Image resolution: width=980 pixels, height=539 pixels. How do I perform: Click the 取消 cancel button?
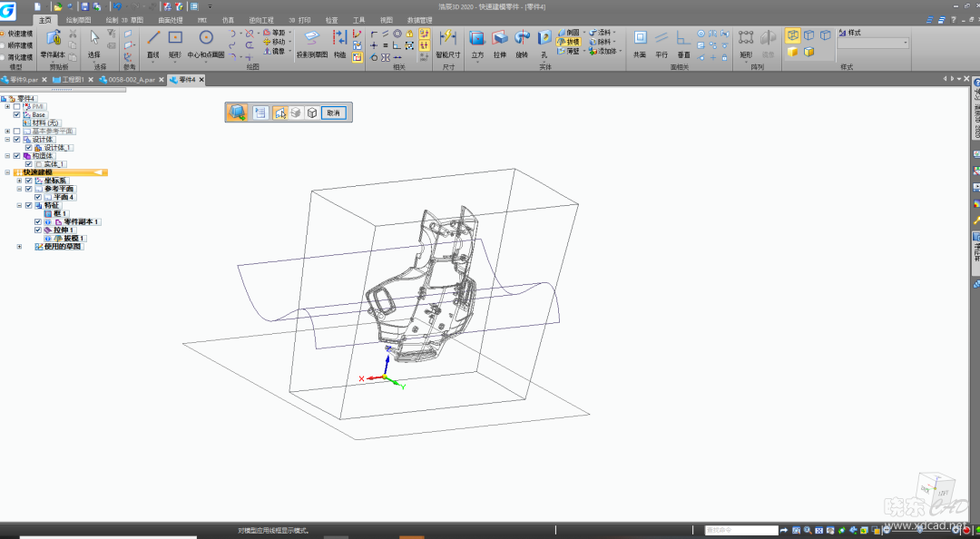tap(334, 113)
